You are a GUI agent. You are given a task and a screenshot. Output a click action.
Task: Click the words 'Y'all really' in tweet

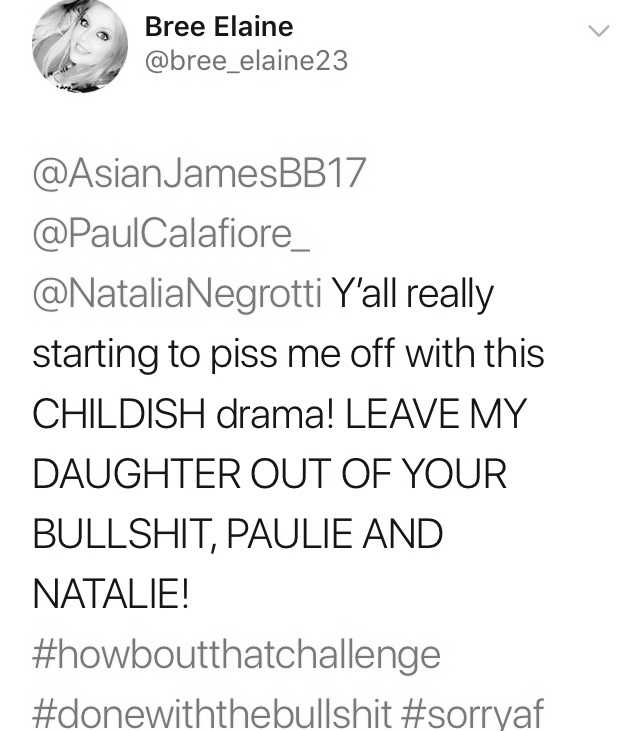tap(412, 295)
